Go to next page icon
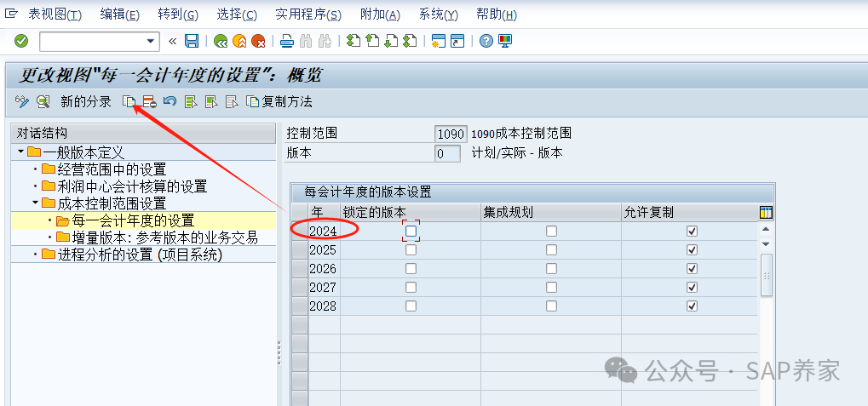868x406 pixels. pyautogui.click(x=391, y=41)
